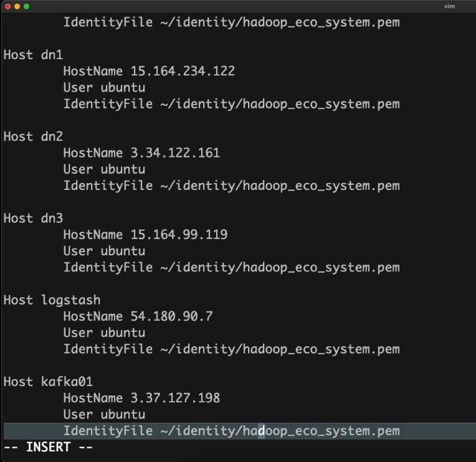Click "User ubuntu" under Host kafka01
Screen dimensions: 476x462
[x=104, y=415]
